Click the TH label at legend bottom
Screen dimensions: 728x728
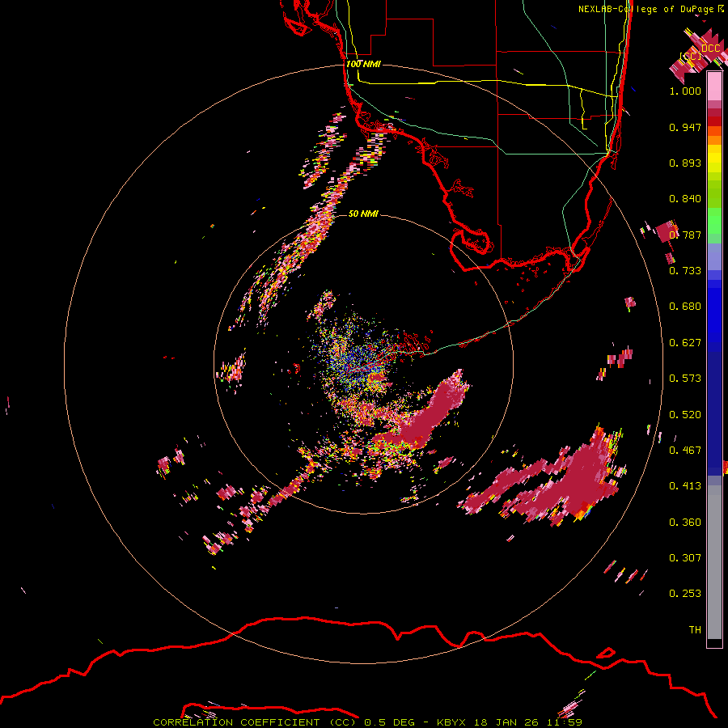click(x=695, y=630)
